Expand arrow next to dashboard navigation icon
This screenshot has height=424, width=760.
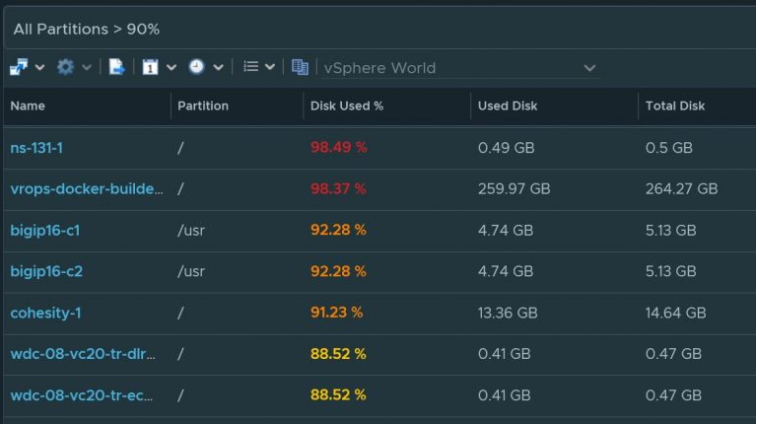point(40,67)
